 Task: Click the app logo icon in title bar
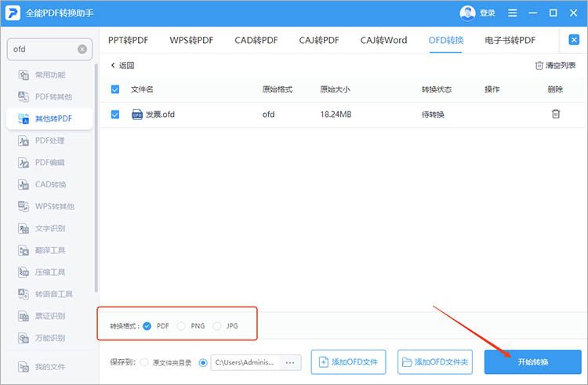coord(13,13)
